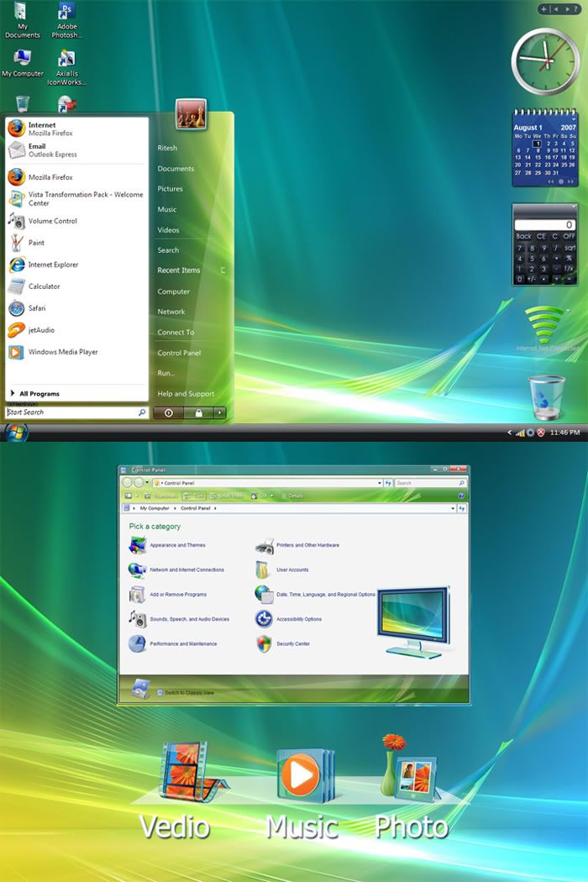Go to next month in calendar gadget
The height and width of the screenshot is (882, 588).
tap(570, 181)
